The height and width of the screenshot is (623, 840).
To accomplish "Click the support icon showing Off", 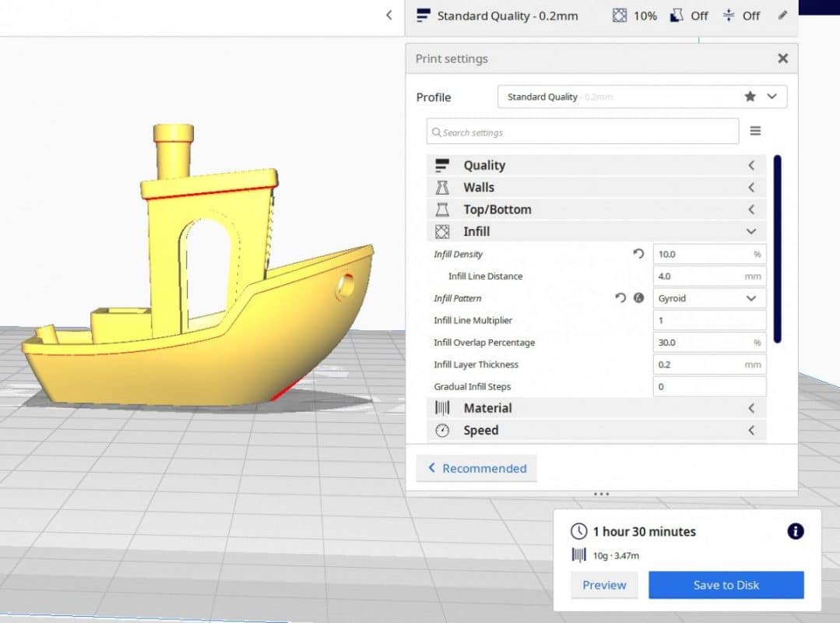I will coord(677,16).
